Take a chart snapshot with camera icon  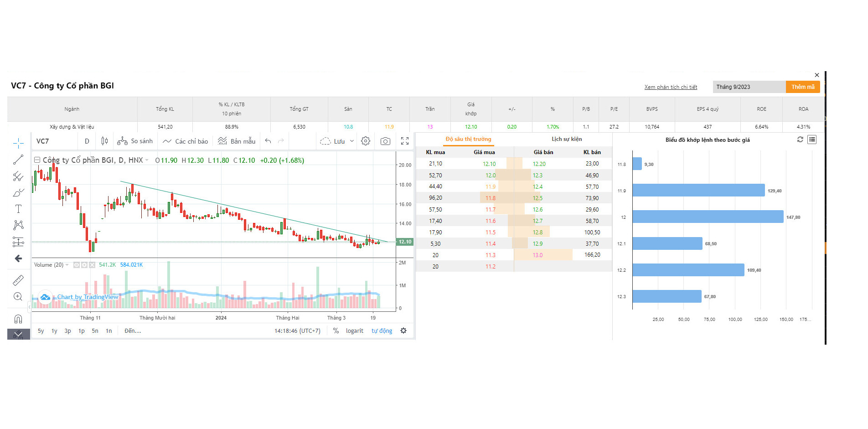point(385,141)
